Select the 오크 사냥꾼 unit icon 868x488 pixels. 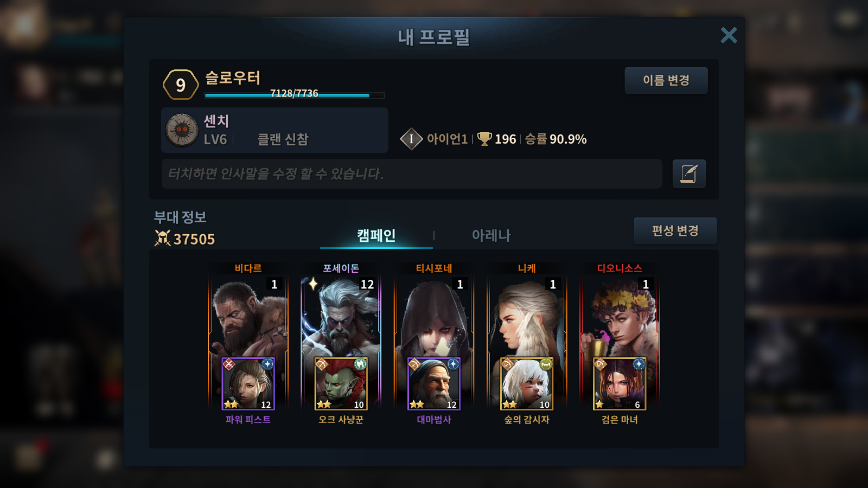pyautogui.click(x=341, y=383)
